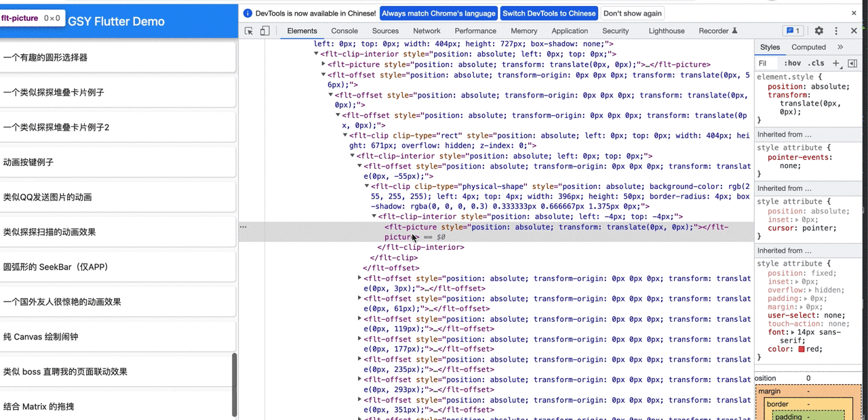Show more Styles pane tabs chevron
Screen dimensions: 868x420
[x=840, y=47]
